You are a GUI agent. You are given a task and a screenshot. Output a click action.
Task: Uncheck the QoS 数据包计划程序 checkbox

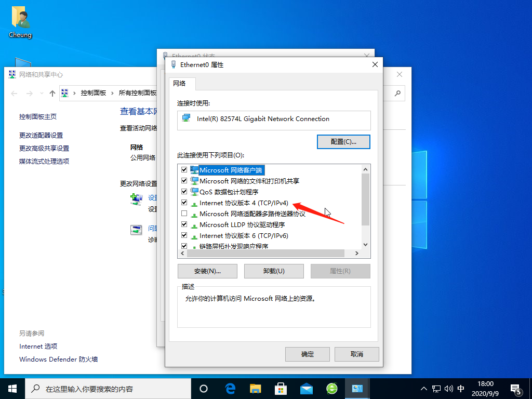click(x=184, y=192)
